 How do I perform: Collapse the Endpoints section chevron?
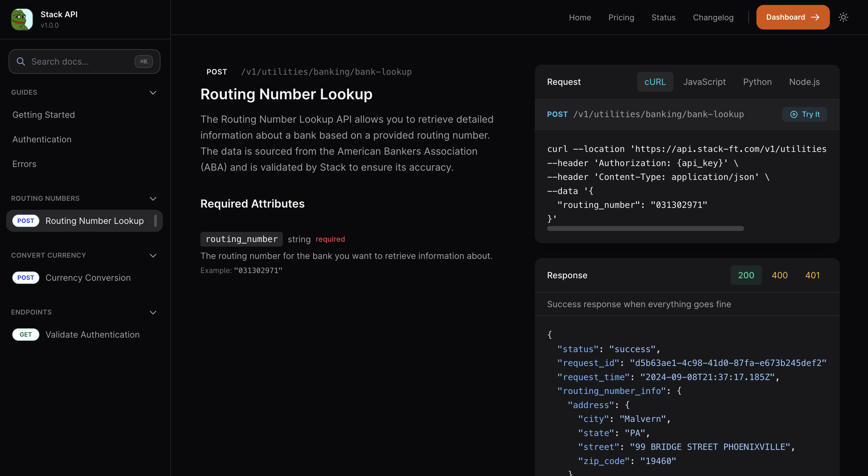coord(153,312)
